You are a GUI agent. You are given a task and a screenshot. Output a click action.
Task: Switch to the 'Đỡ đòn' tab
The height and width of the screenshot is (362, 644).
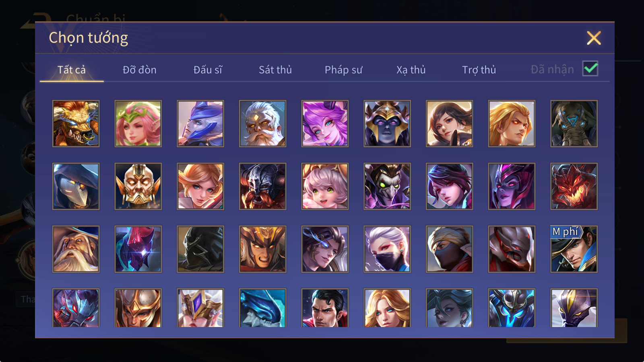[x=139, y=70]
